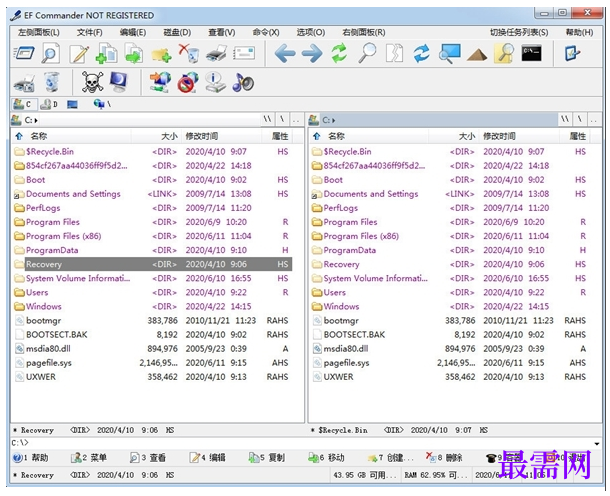Click right panel root '\' button

580,120
